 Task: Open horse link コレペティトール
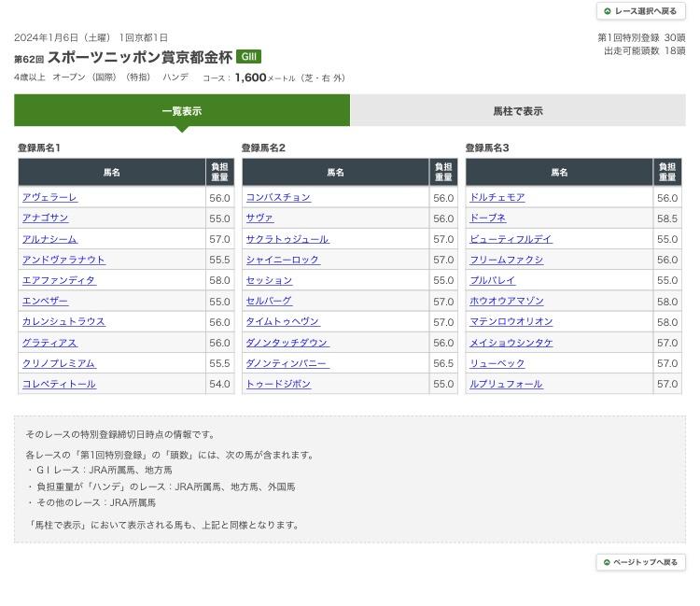click(60, 384)
